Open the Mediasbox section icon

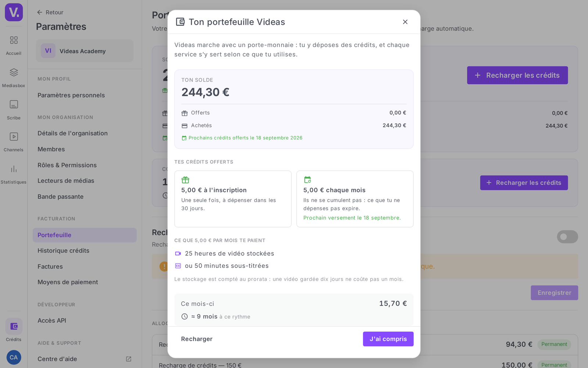[14, 72]
